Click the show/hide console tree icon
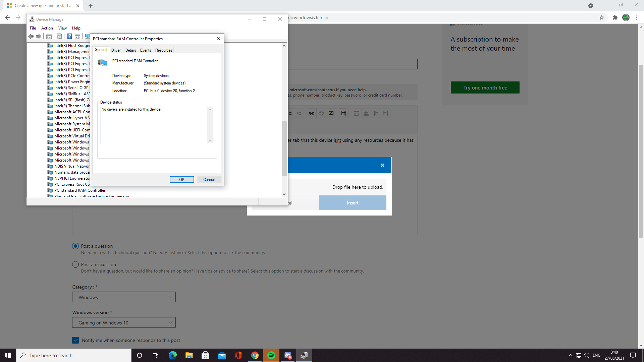 click(x=49, y=37)
